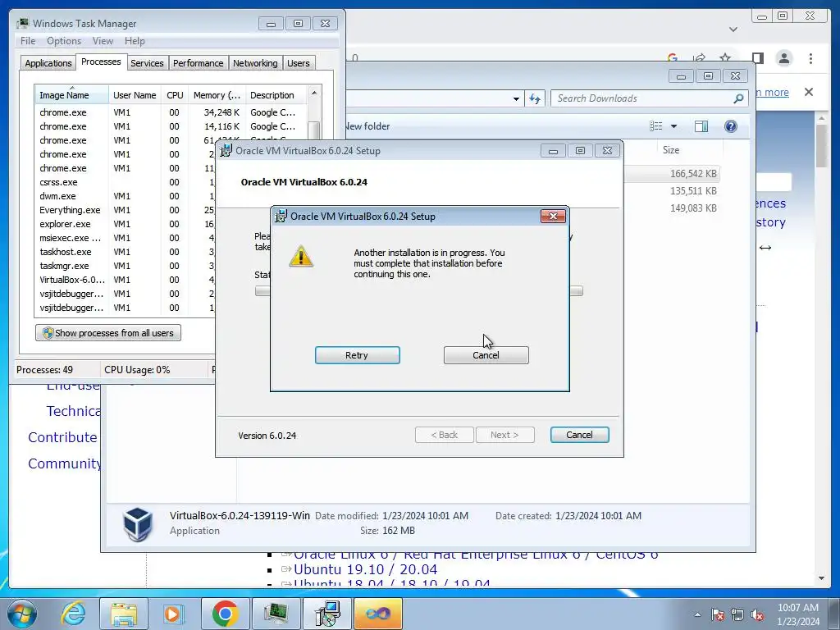Switch to the Networking tab

pyautogui.click(x=255, y=63)
